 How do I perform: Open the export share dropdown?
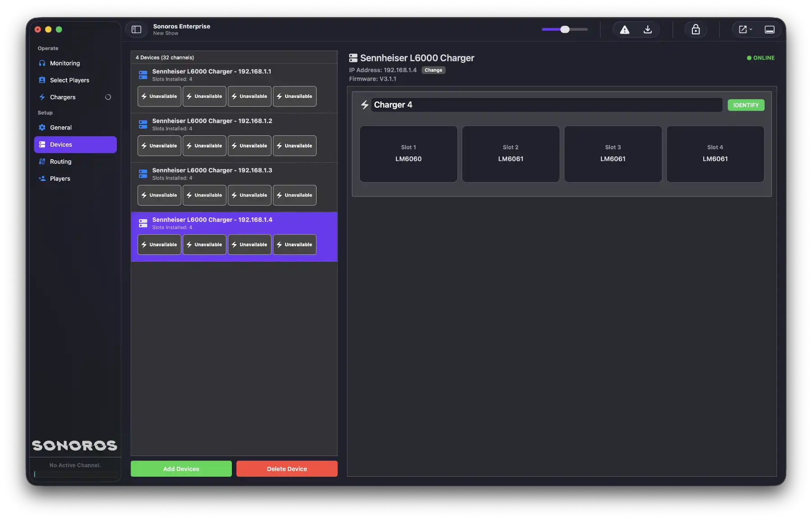745,30
